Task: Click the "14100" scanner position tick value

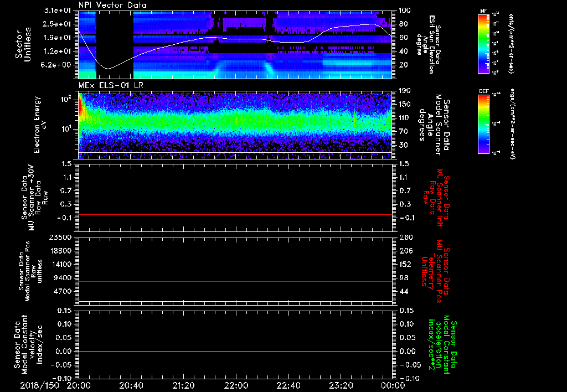Action: point(61,264)
